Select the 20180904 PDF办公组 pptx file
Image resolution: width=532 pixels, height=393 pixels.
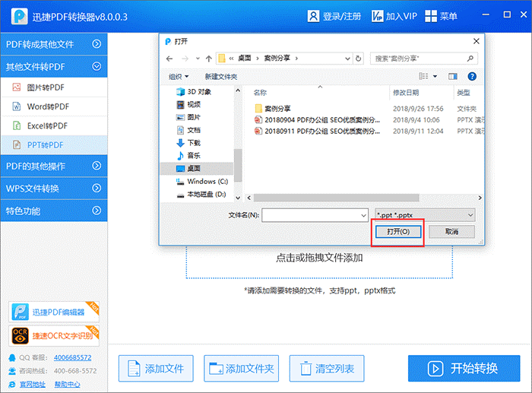point(318,120)
